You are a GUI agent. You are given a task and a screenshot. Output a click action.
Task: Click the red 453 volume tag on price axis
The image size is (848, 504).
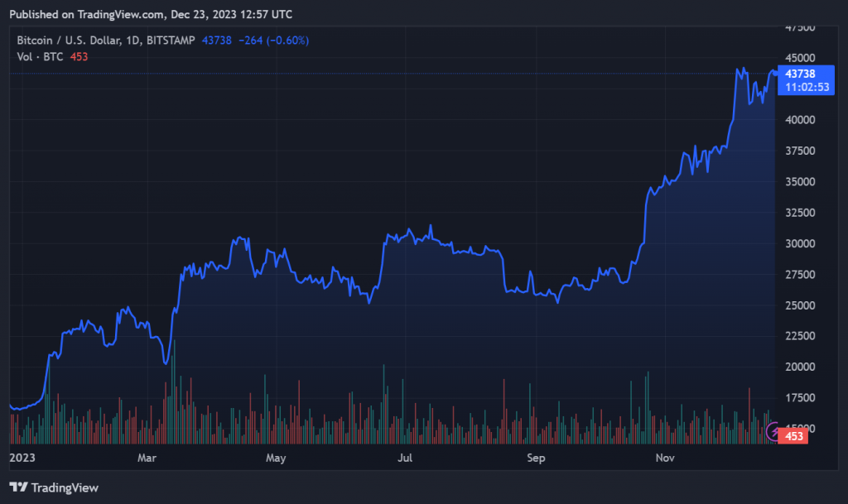[795, 436]
